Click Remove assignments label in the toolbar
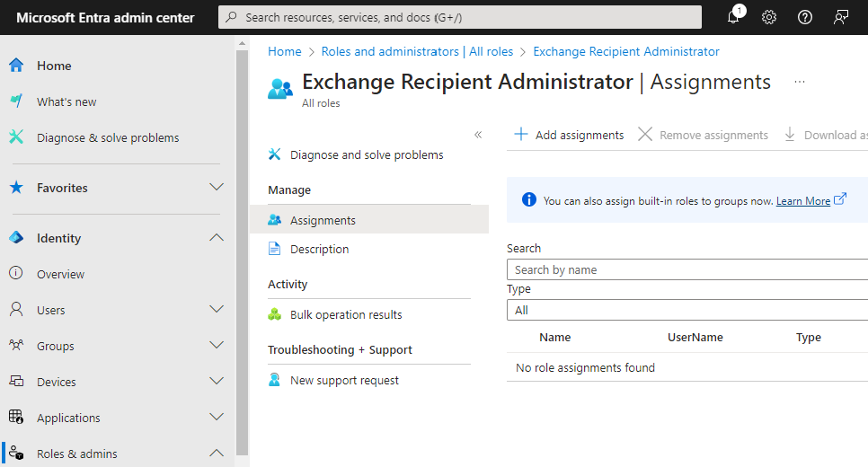The height and width of the screenshot is (467, 868). click(713, 135)
